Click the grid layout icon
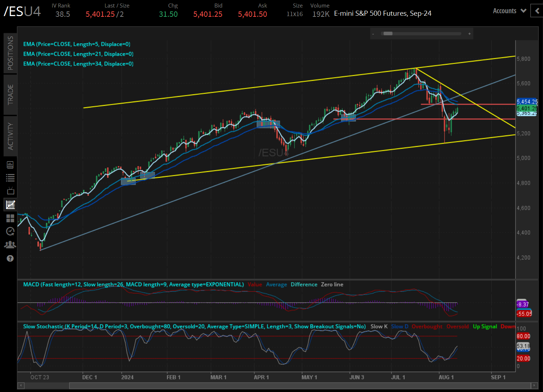The height and width of the screenshot is (392, 543). click(x=10, y=218)
